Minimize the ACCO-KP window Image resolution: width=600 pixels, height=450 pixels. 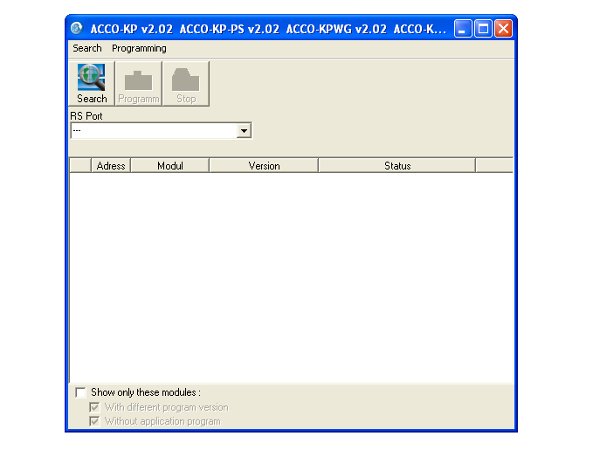coord(463,29)
